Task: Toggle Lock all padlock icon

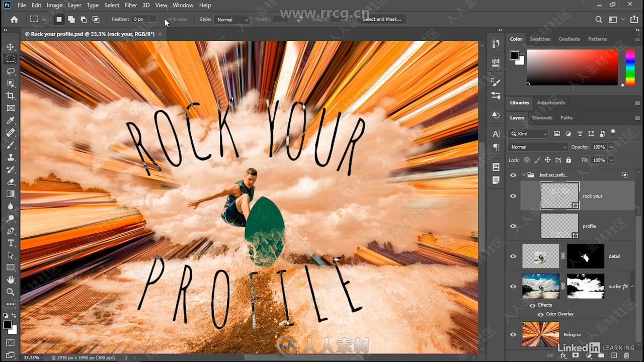Action: pos(569,160)
